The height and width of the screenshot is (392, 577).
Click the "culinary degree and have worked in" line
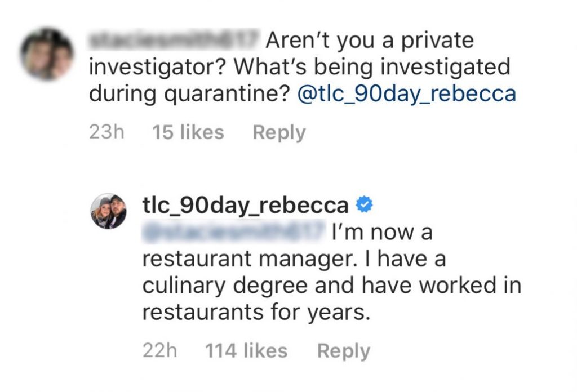(331, 286)
